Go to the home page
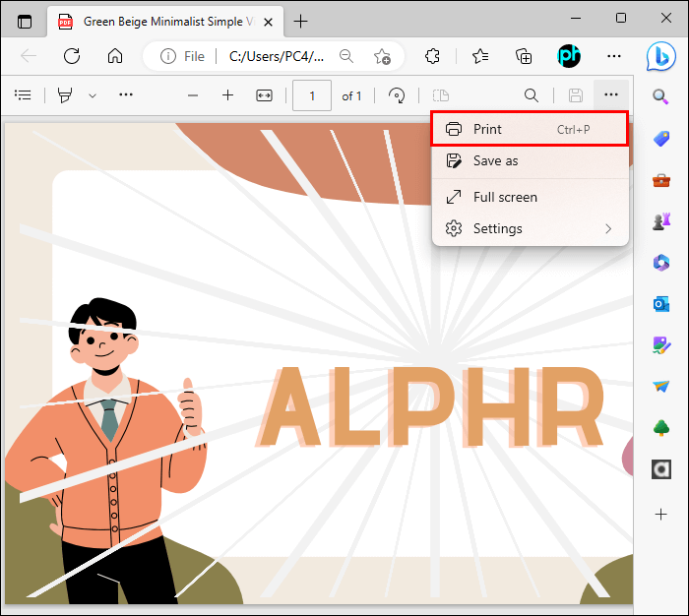 click(115, 56)
